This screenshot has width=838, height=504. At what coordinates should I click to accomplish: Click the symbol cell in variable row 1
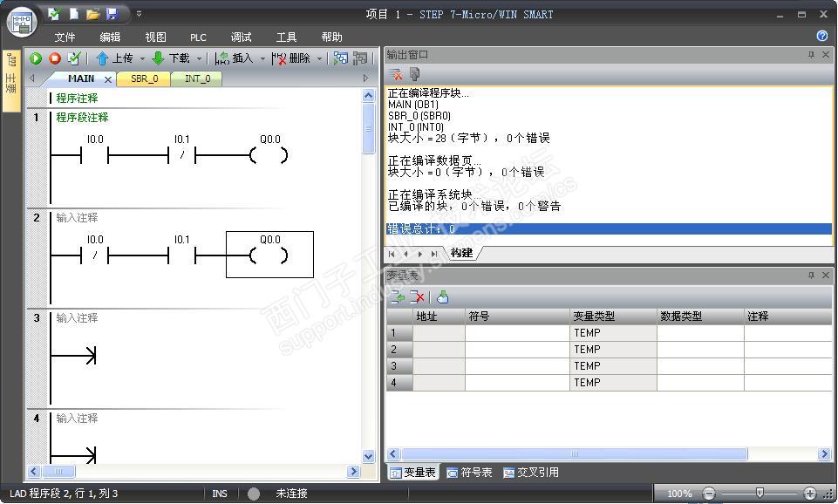point(517,333)
